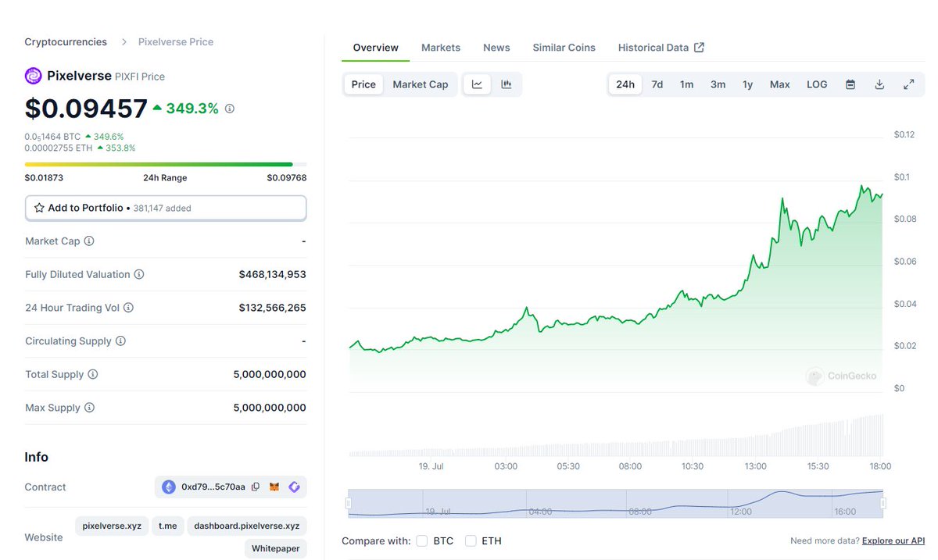Open the calendar date range picker
This screenshot has height=560, width=938.
point(850,84)
